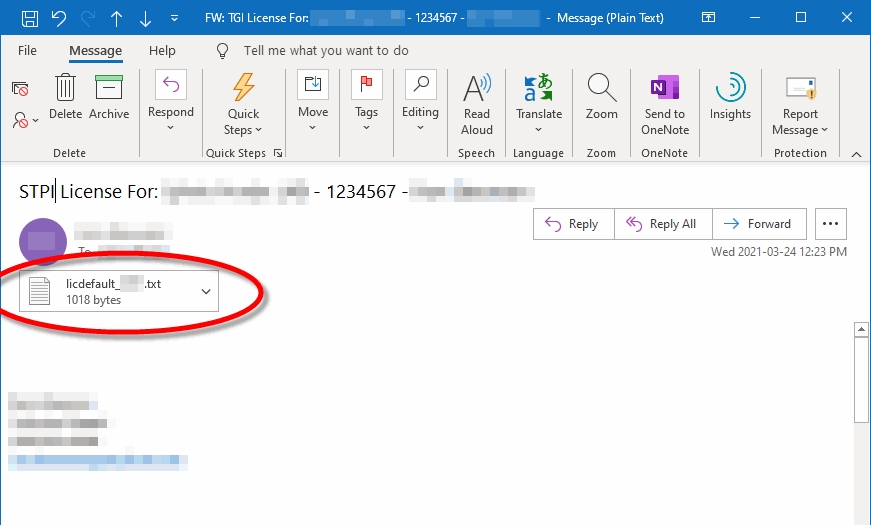871x525 pixels.
Task: Open the licdefault attachment dropdown arrow
Action: [206, 291]
